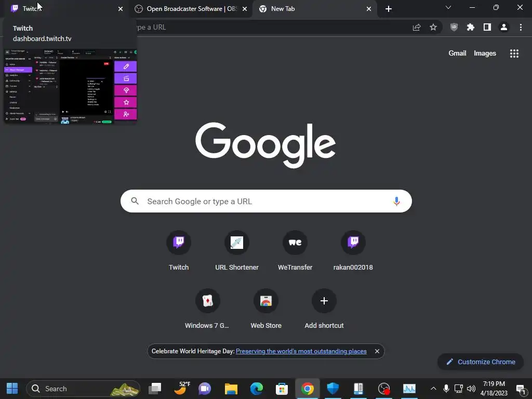
Task: Open the notifications center icon
Action: (x=521, y=389)
